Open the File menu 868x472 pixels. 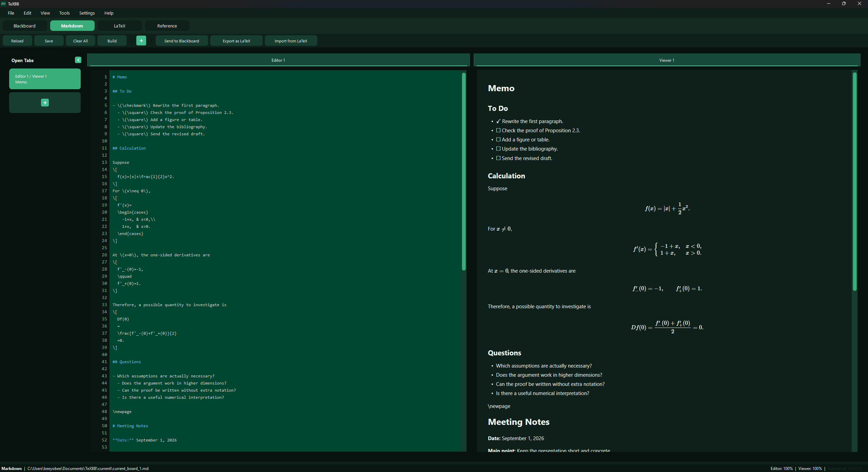point(11,13)
